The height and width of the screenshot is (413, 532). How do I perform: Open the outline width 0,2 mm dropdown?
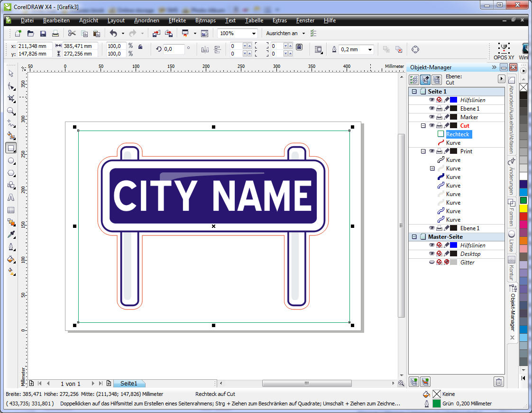[x=370, y=49]
